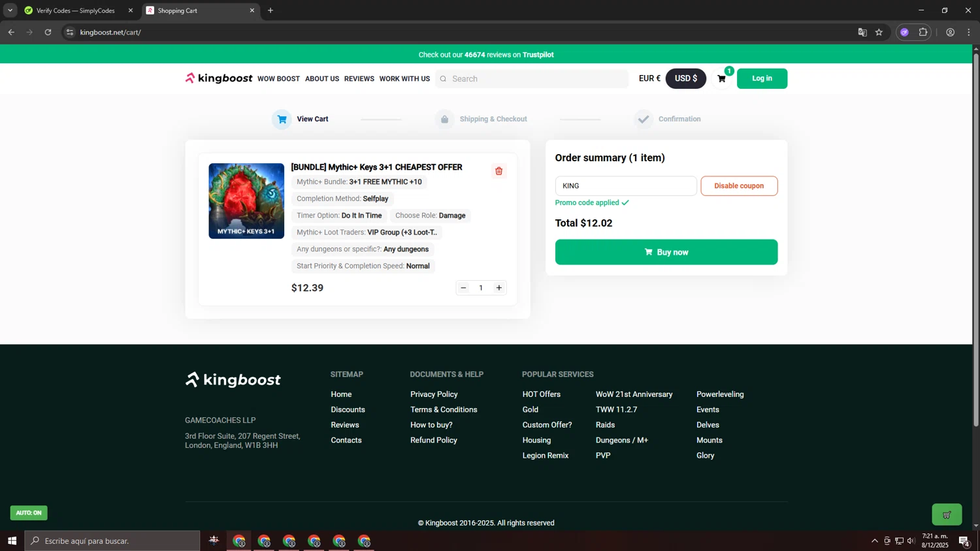Open the footer Discounts link

click(348, 409)
